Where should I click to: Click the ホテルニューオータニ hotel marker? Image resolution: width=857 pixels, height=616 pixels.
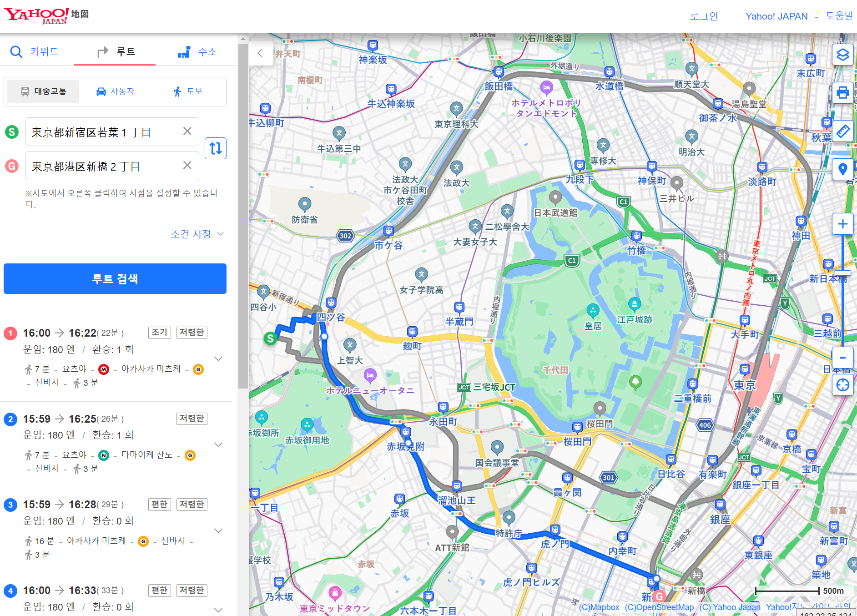[x=370, y=375]
